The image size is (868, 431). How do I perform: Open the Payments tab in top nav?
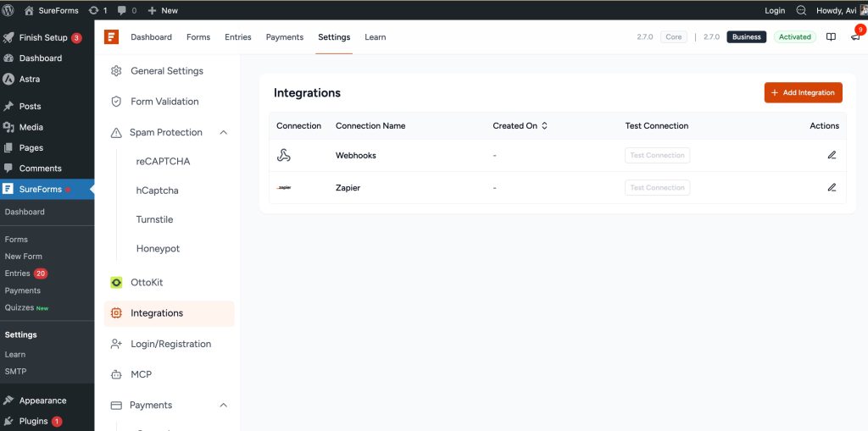tap(285, 37)
